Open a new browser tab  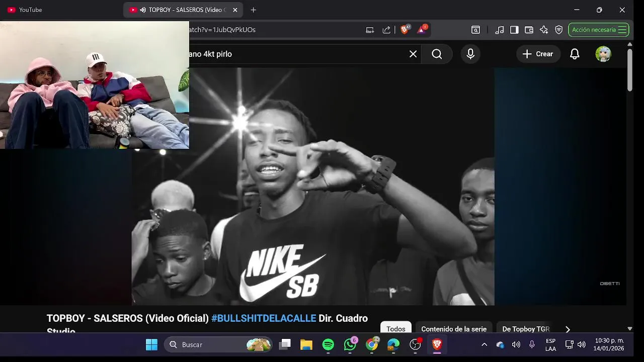pyautogui.click(x=253, y=10)
